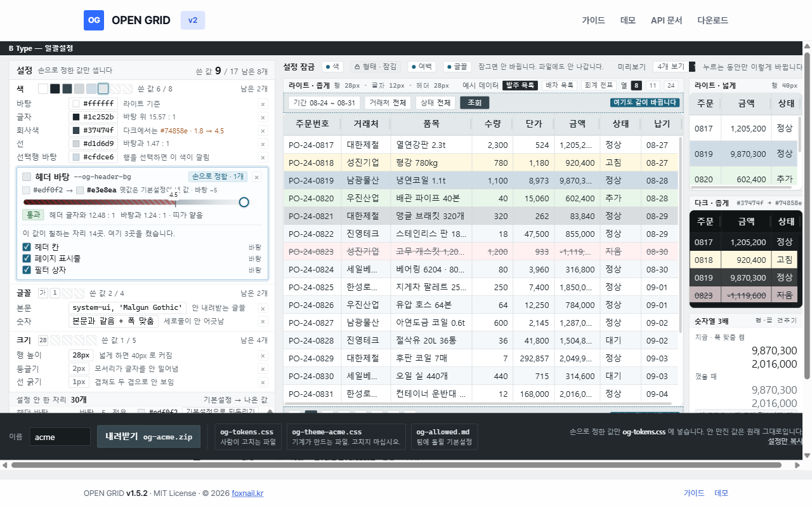Remove the 행 높이 size setting
This screenshot has width=812, height=508.
coord(263,356)
